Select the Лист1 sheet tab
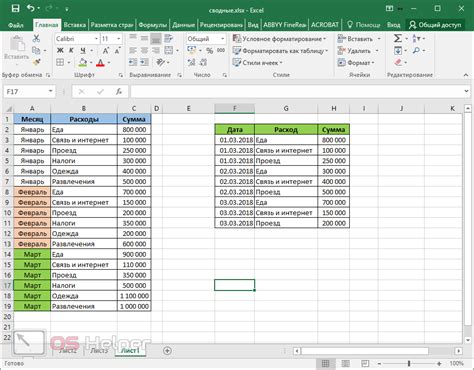The height and width of the screenshot is (370, 474). pos(130,351)
